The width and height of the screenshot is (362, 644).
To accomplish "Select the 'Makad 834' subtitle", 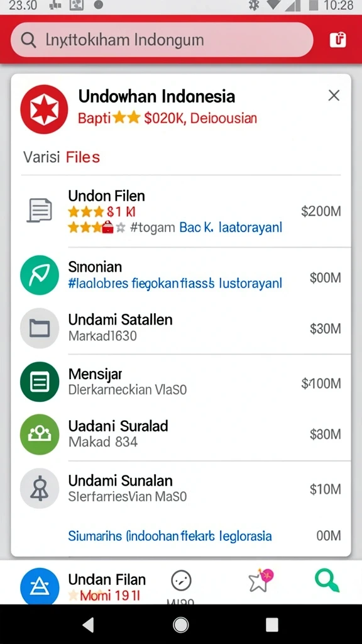I will (x=102, y=442).
